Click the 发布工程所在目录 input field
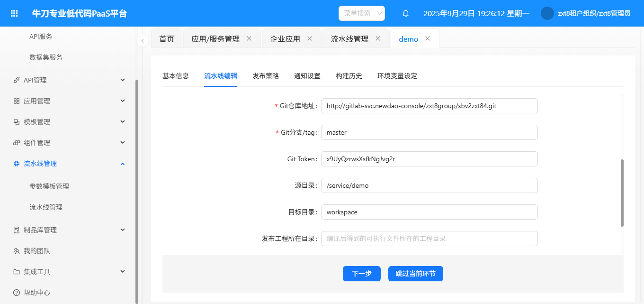The height and width of the screenshot is (304, 644). click(429, 239)
